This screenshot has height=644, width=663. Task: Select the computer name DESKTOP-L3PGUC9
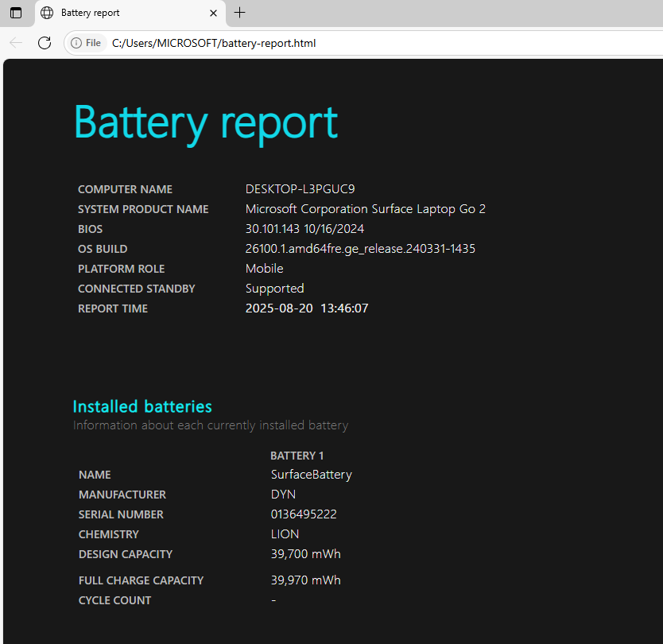pyautogui.click(x=300, y=189)
